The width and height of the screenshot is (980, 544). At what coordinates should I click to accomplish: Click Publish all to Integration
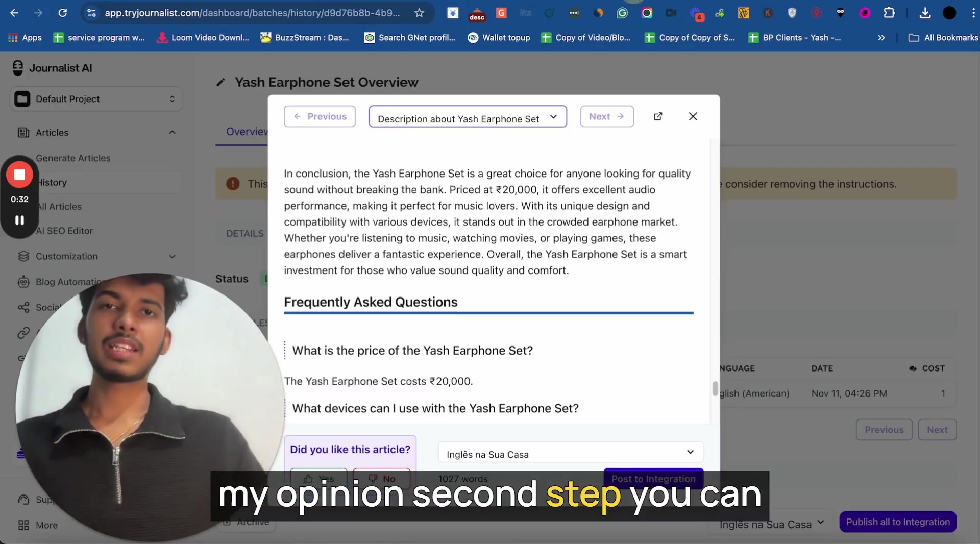tap(898, 522)
